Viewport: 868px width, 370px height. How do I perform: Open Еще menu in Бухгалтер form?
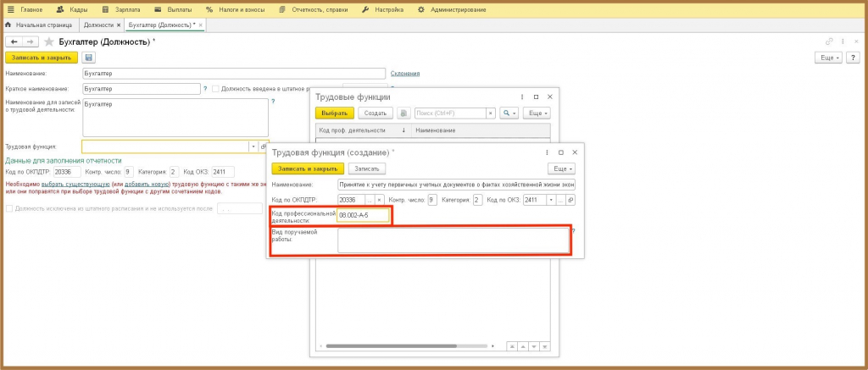pos(828,58)
